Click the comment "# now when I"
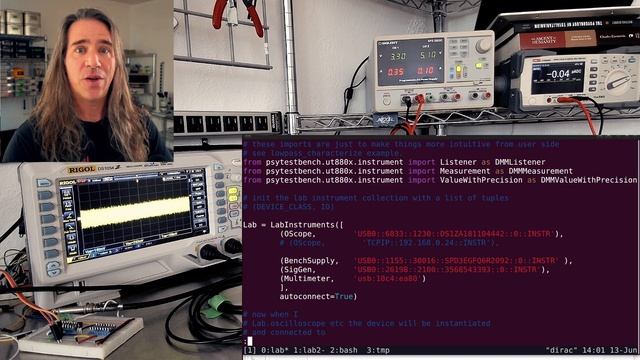640x360 pixels. [x=271, y=315]
